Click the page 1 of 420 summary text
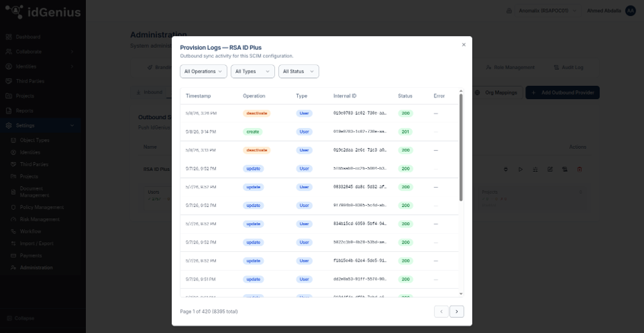 coord(208,312)
